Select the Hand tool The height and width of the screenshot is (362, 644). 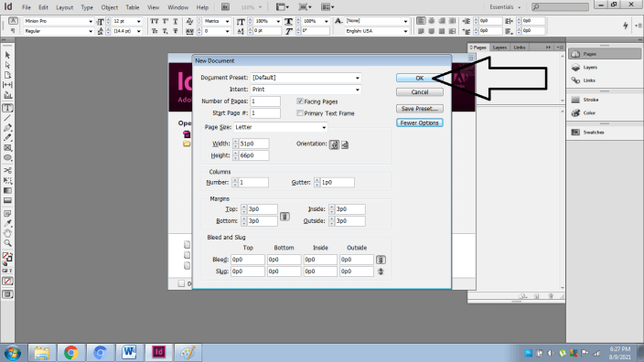click(x=7, y=233)
